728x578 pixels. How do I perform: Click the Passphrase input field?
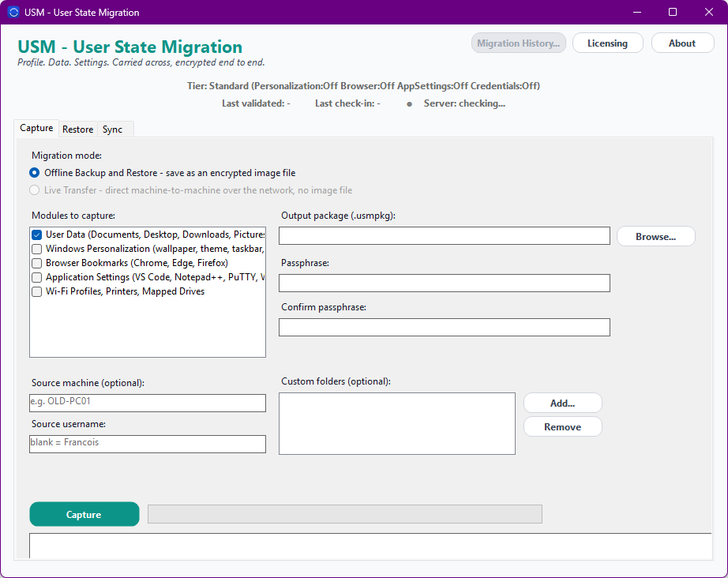click(x=445, y=283)
